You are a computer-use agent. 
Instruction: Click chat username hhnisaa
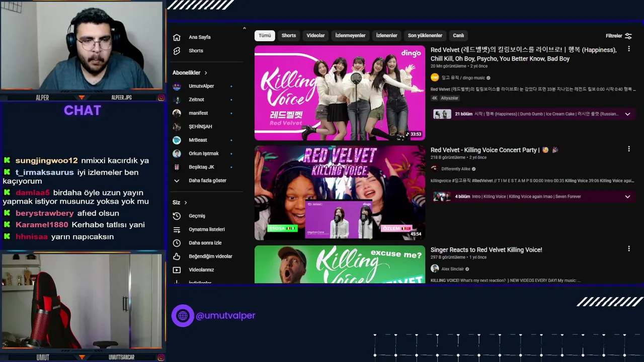tap(32, 236)
